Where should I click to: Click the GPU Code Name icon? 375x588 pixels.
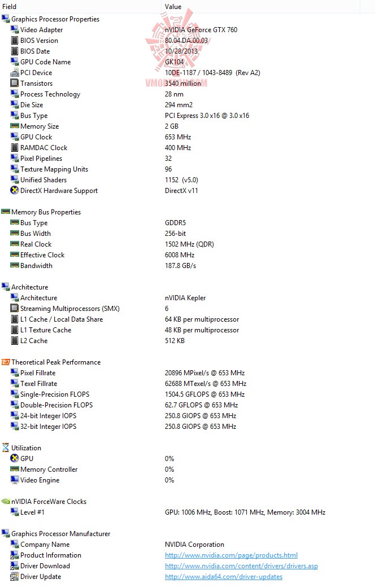coord(15,62)
